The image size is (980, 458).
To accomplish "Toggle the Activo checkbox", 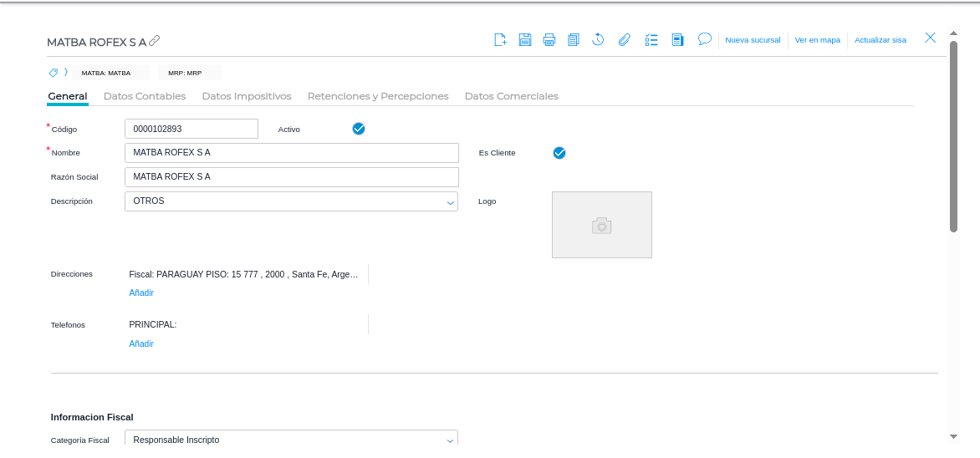I will 359,130.
